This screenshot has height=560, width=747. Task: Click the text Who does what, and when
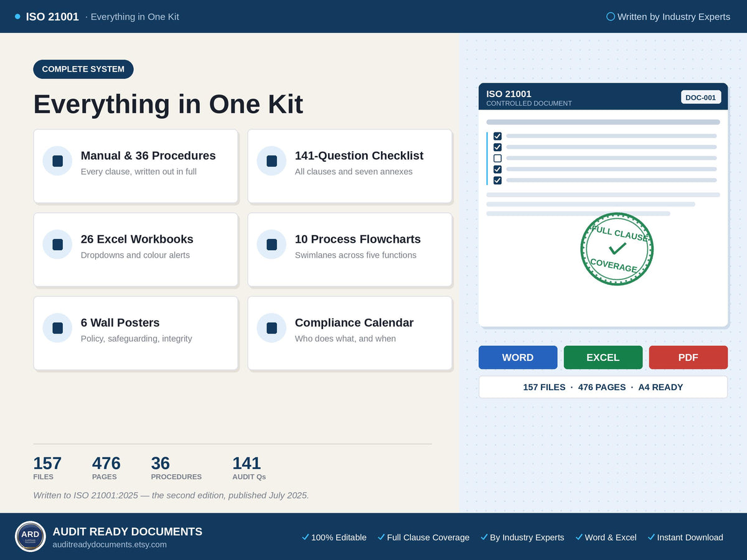345,338
